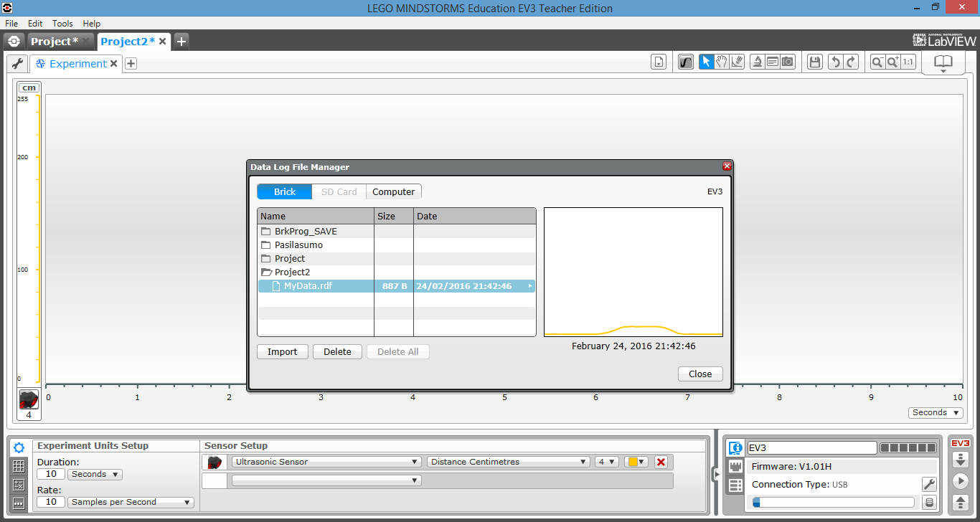Select the BrkProg_SAVE folder
Viewport: 980px width, 522px height.
coord(397,231)
